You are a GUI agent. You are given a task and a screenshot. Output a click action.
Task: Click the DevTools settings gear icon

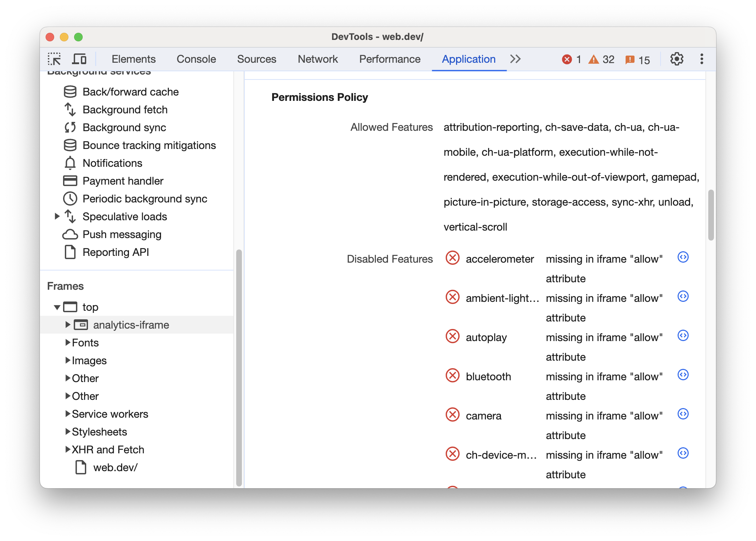click(677, 58)
